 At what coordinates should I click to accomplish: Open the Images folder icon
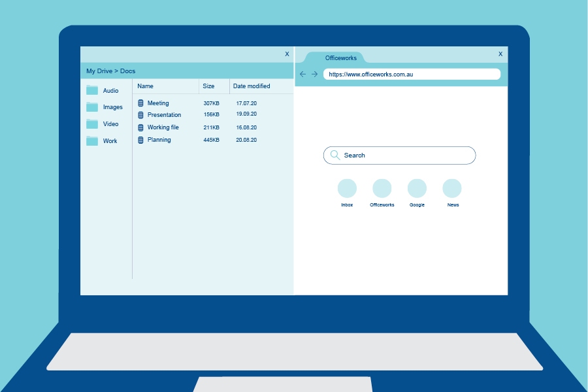point(92,107)
